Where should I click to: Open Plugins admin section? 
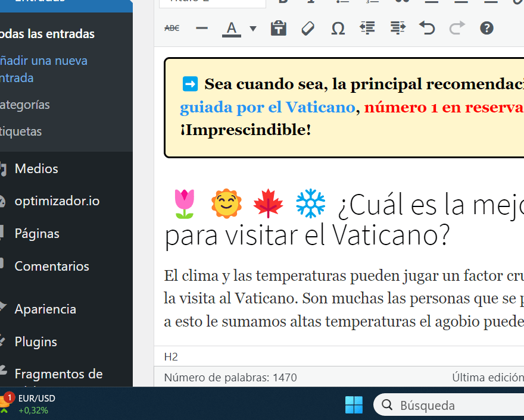pos(36,341)
